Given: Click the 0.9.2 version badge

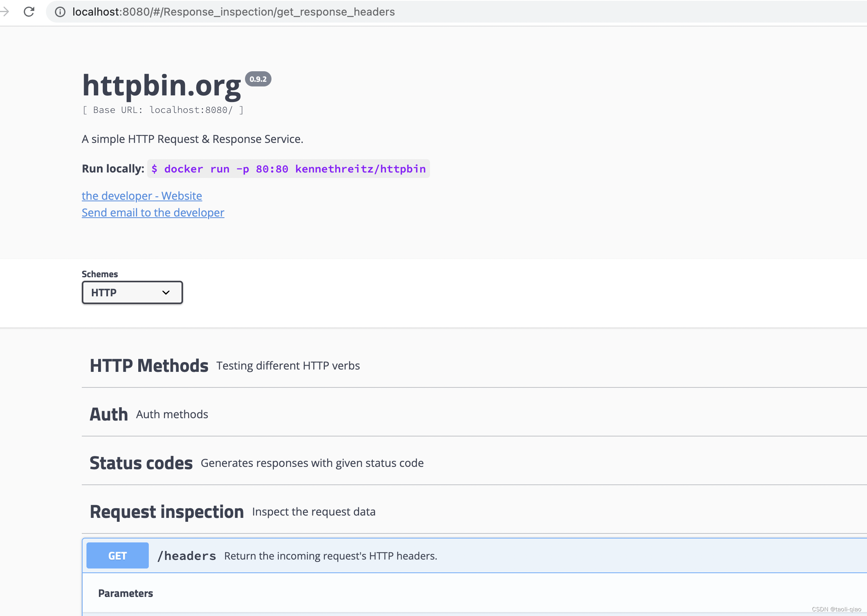Looking at the screenshot, I should (x=258, y=79).
